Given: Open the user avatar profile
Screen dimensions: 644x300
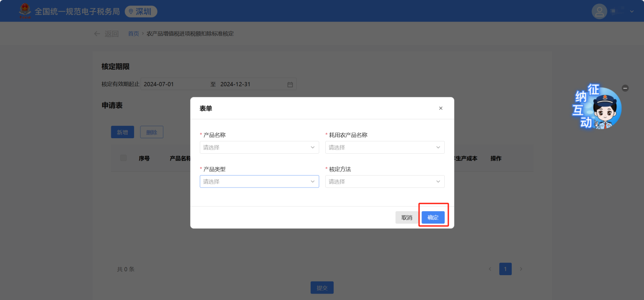Looking at the screenshot, I should click(599, 11).
